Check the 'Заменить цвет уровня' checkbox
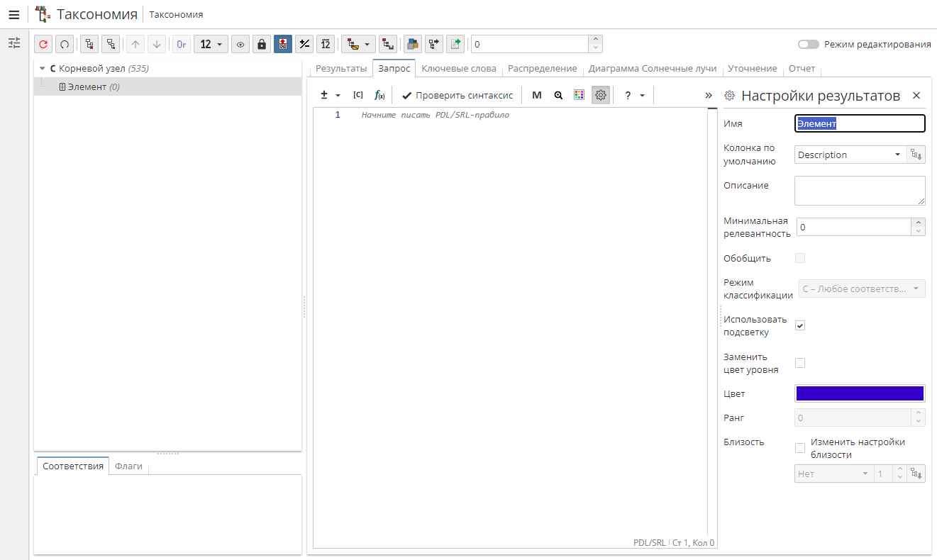The image size is (937, 560). click(800, 363)
